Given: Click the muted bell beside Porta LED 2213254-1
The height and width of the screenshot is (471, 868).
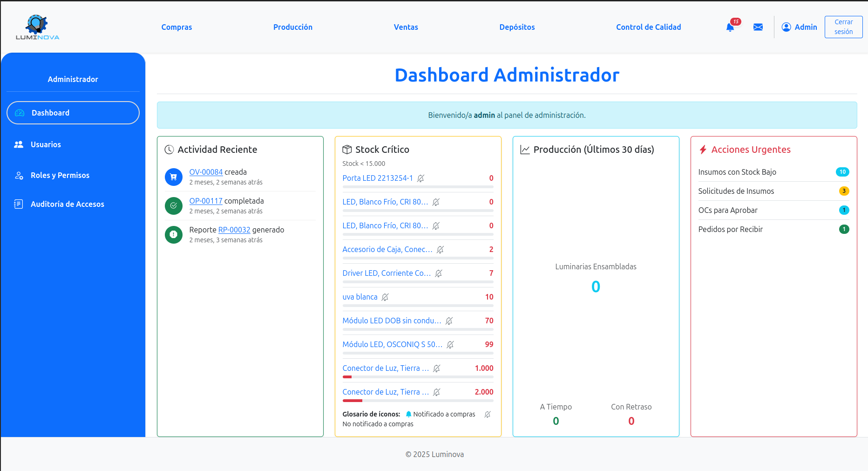Looking at the screenshot, I should (x=420, y=178).
